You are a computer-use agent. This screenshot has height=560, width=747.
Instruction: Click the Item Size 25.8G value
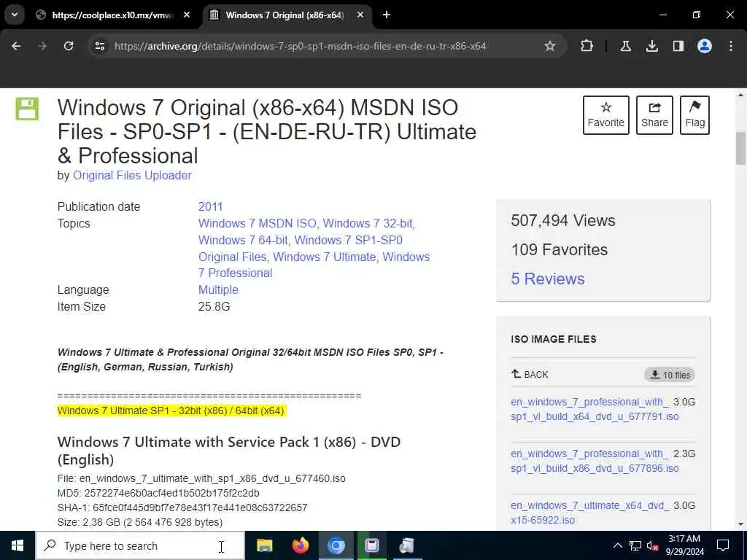point(214,306)
